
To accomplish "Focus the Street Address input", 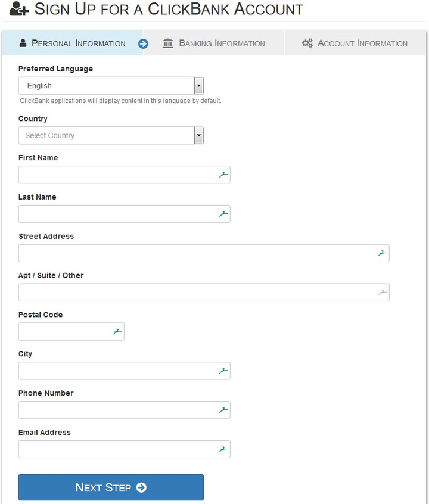I will (204, 253).
